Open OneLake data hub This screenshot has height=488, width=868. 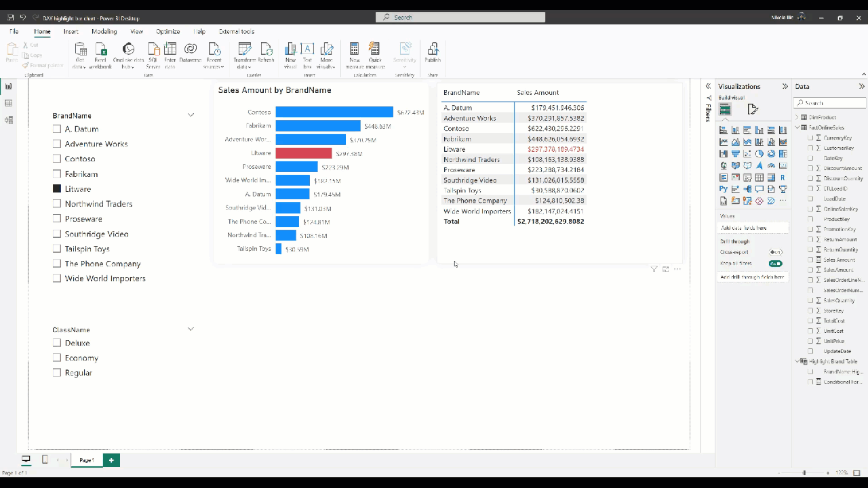128,56
